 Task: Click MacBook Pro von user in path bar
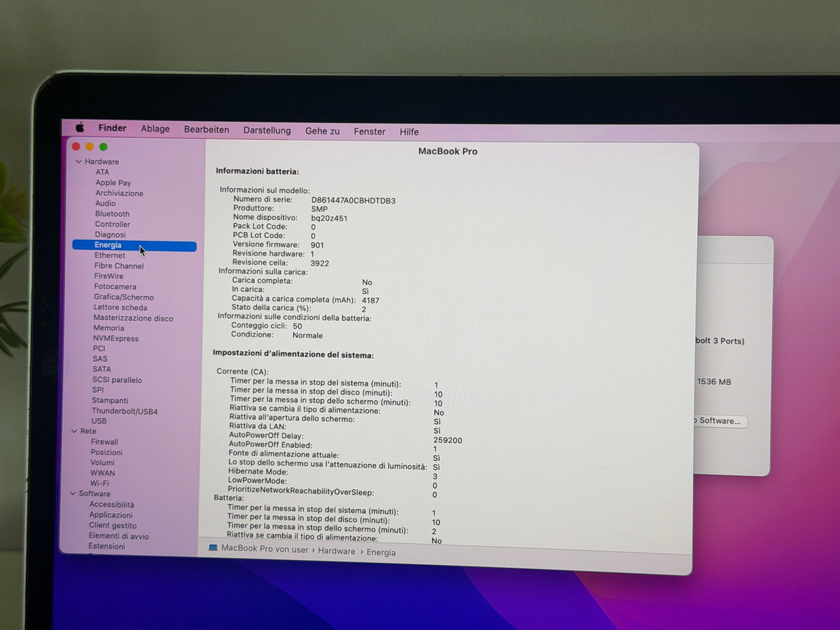point(265,549)
